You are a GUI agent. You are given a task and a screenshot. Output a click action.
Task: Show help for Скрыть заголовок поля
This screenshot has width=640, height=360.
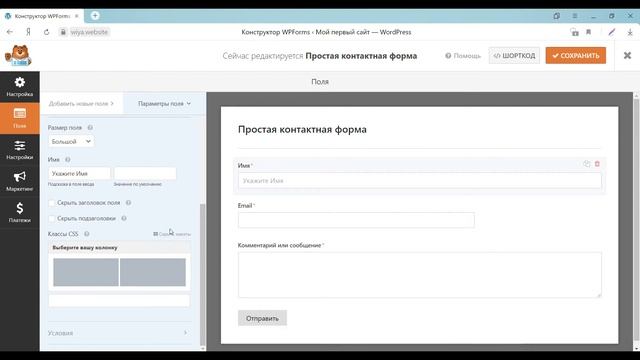click(128, 203)
